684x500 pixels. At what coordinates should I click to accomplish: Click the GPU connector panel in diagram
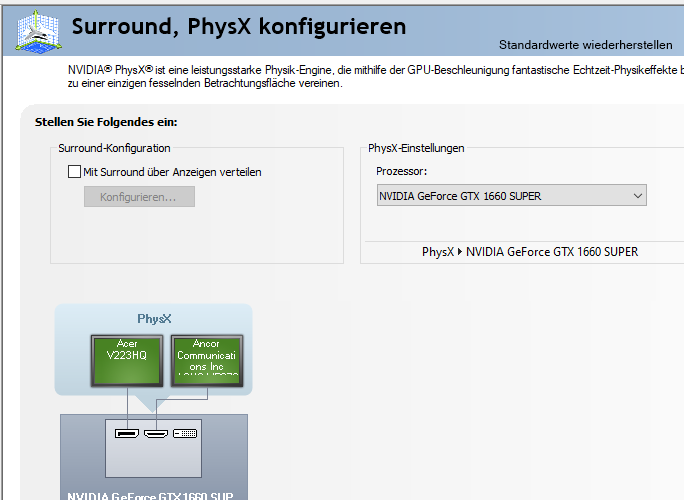(x=154, y=449)
